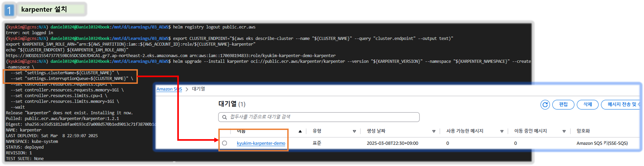Viewport: 644px width, 166px height.
Task: Click terminal line 'settings.interruptionQueue=${CLUSTER_NAME}'
Action: tap(72, 78)
